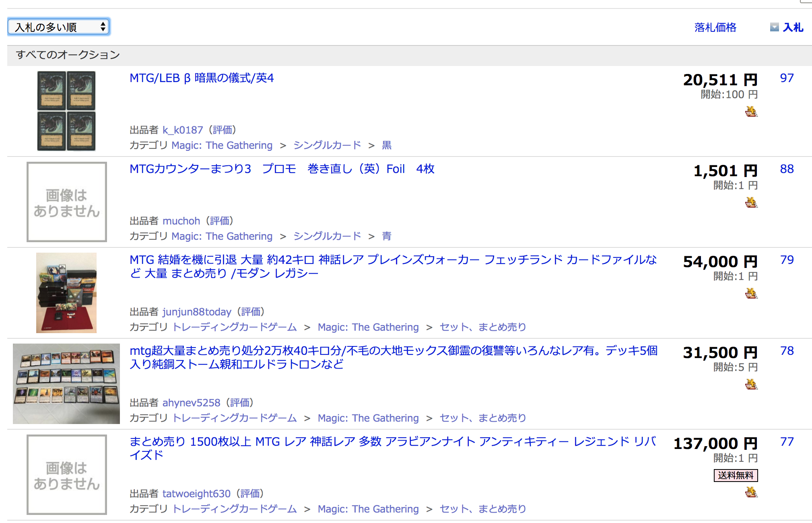812x523 pixels.
Task: Click no-image placeholder for muchoh listing
Action: pyautogui.click(x=67, y=202)
